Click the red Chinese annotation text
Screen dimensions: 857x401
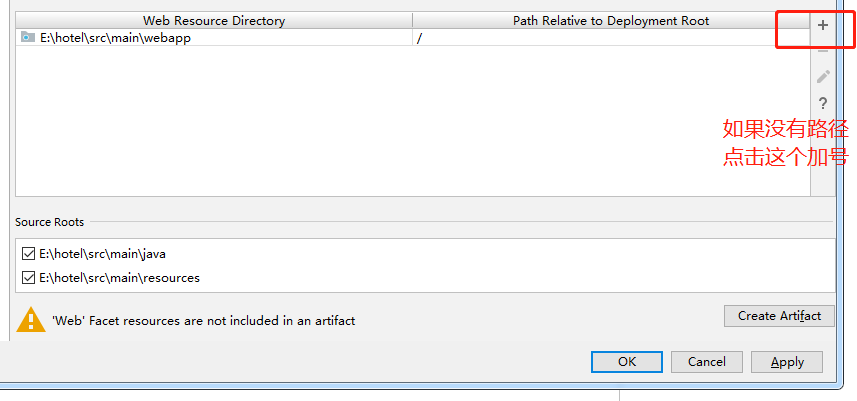[785, 142]
